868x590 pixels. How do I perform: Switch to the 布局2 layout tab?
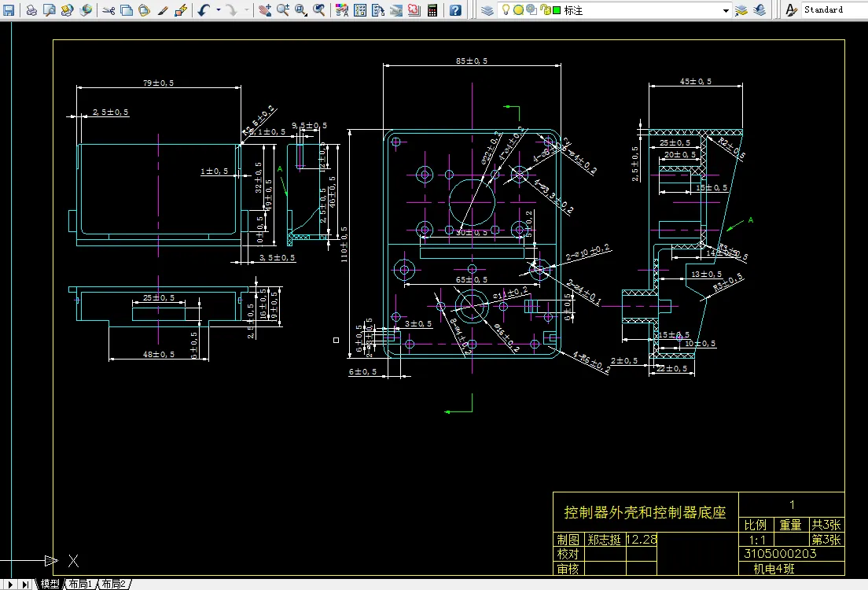114,584
